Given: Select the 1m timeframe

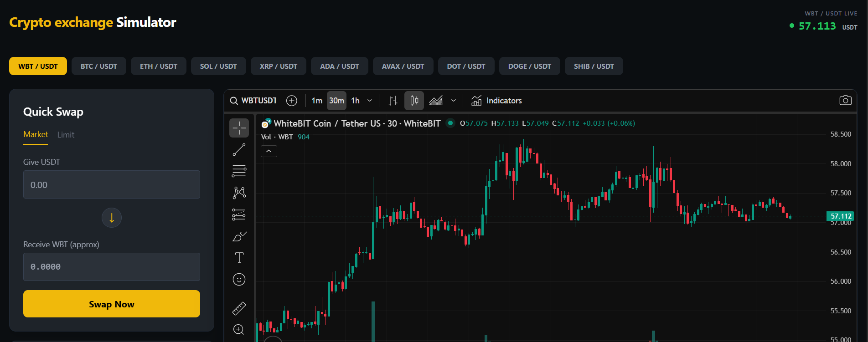Looking at the screenshot, I should 317,101.
